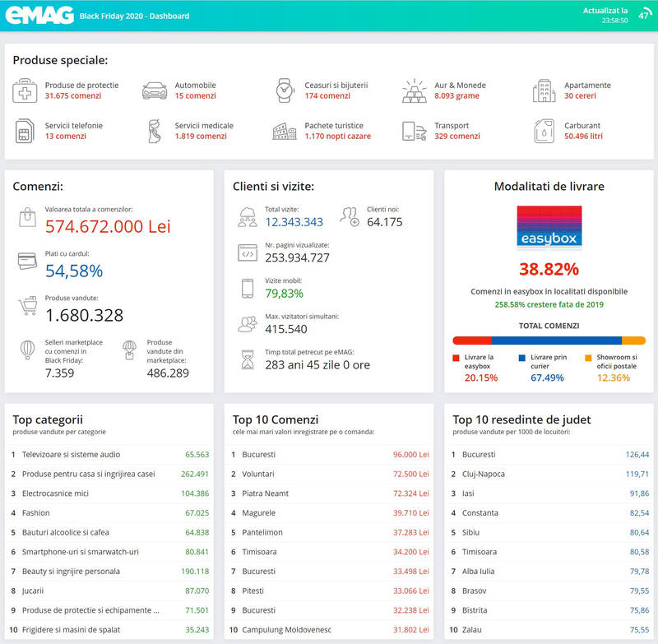
Task: Click the Produse de protectie first-aid icon
Action: coord(25,90)
